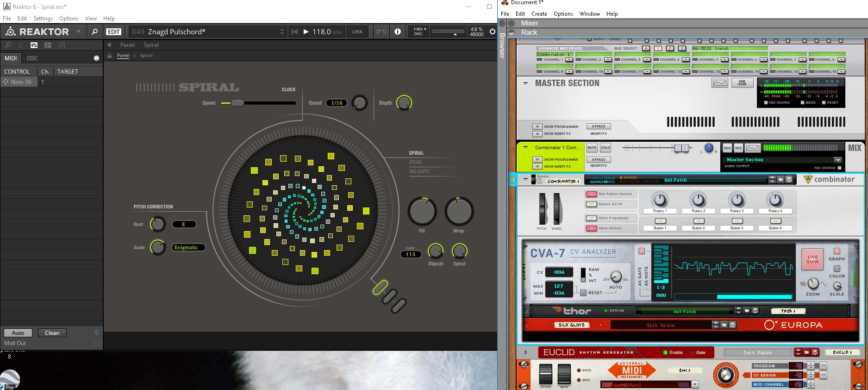868x390 pixels.
Task: Mute the Combinator 1 mix channel
Action: (592, 148)
